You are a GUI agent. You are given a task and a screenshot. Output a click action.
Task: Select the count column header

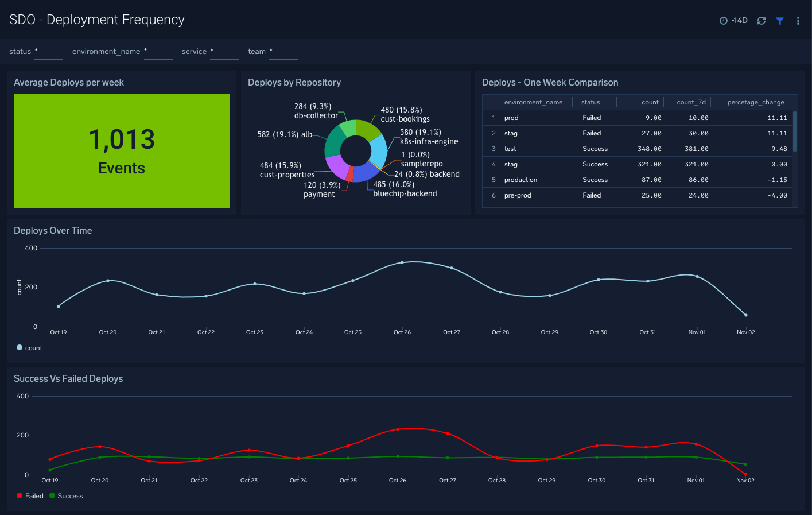click(x=649, y=102)
